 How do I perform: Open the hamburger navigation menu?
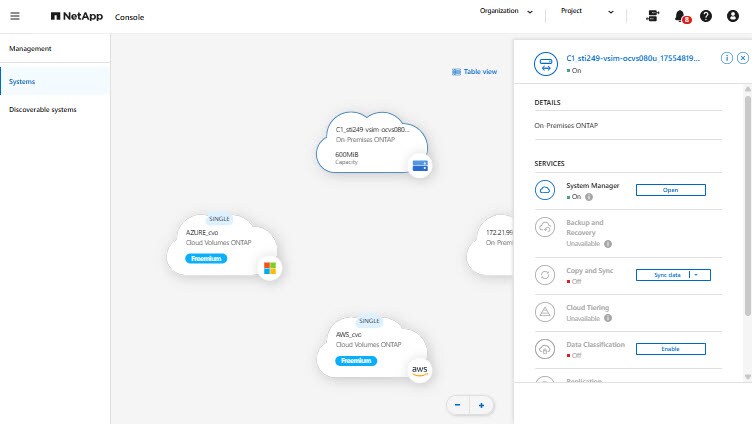14,17
